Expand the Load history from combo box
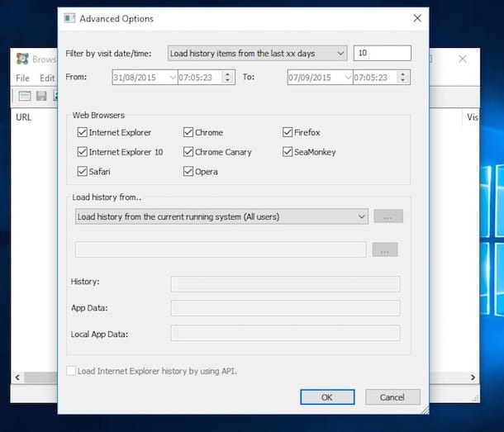504x432 pixels. click(x=221, y=216)
